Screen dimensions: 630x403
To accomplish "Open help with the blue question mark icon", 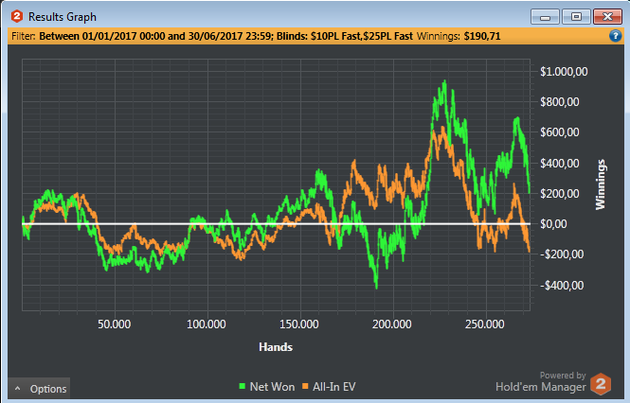I will 616,35.
